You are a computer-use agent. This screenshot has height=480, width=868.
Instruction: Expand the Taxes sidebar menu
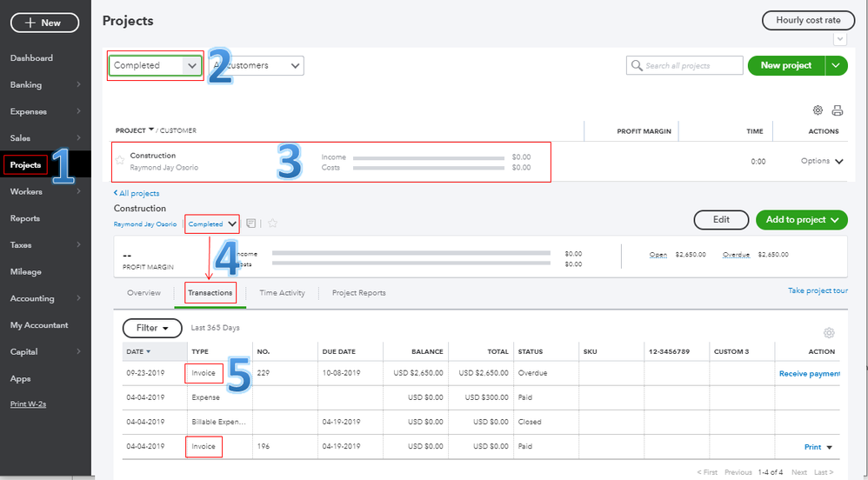click(45, 244)
